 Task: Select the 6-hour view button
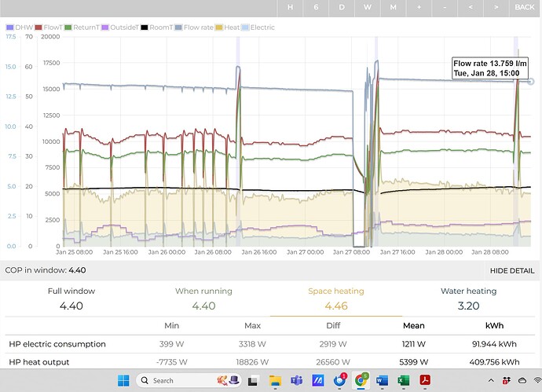pyautogui.click(x=316, y=8)
